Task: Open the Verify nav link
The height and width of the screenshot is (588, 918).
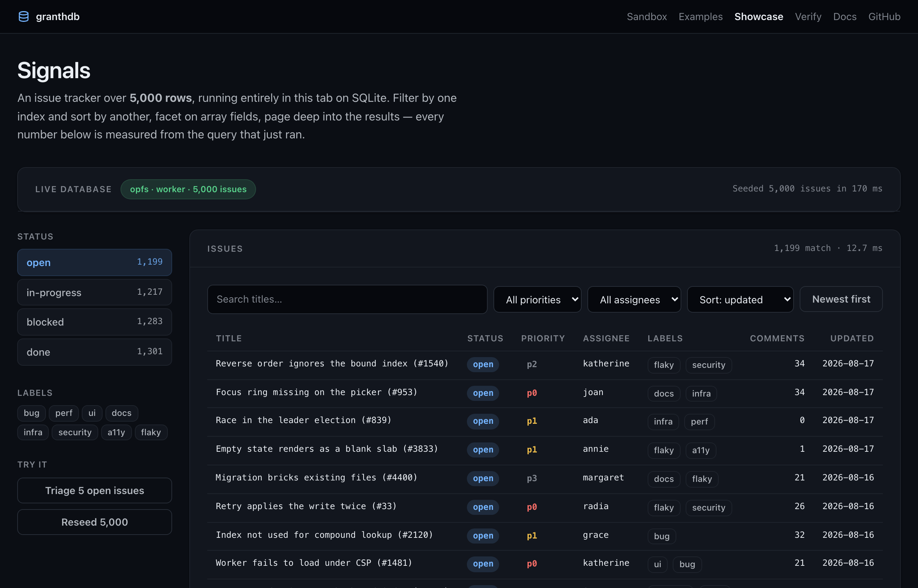Action: click(808, 16)
